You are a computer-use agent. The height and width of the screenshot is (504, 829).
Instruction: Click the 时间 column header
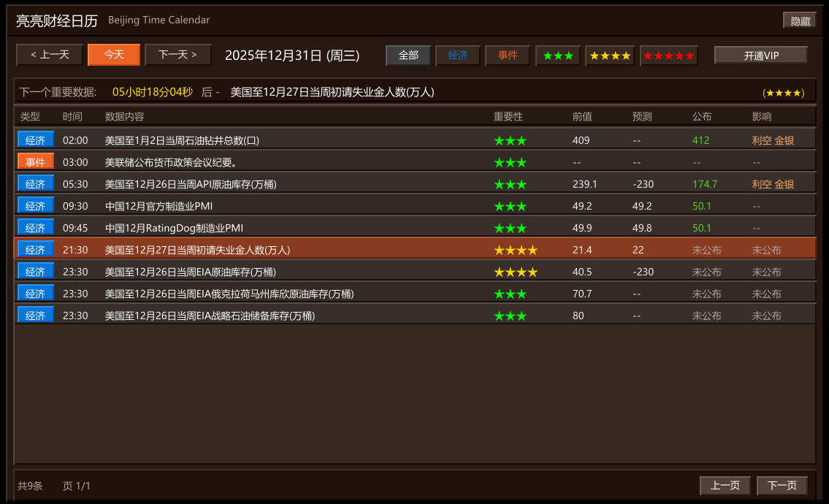click(x=72, y=117)
